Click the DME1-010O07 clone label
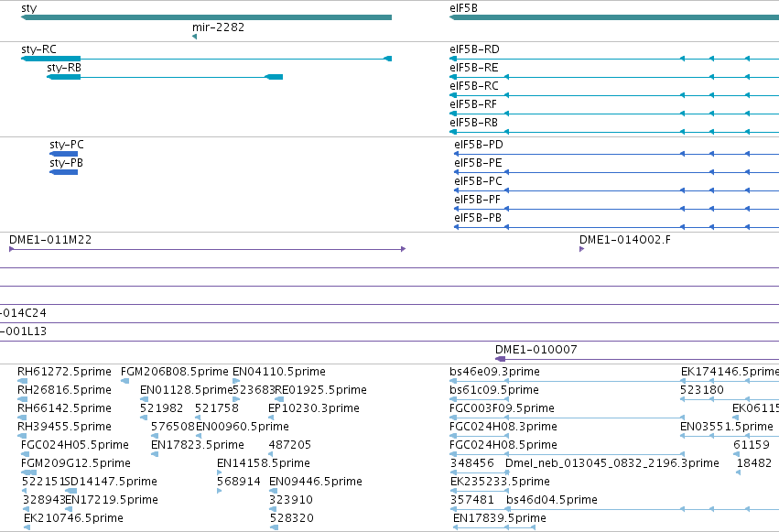This screenshot has width=779, height=532. pos(536,350)
